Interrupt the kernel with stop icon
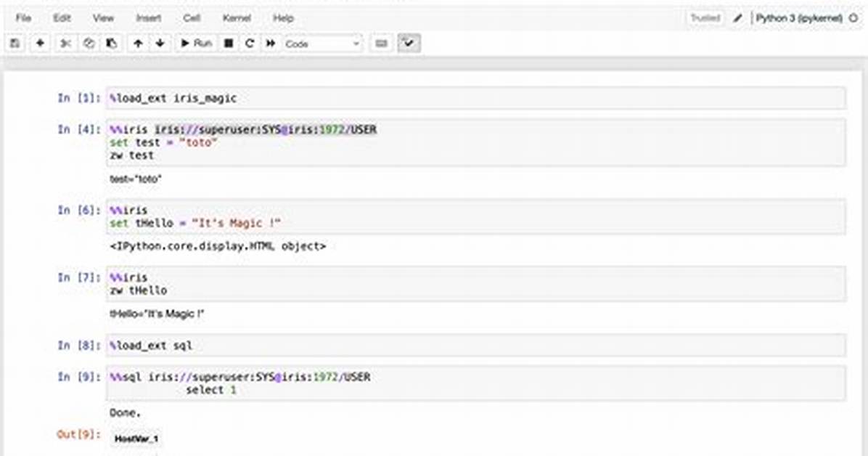 [228, 44]
